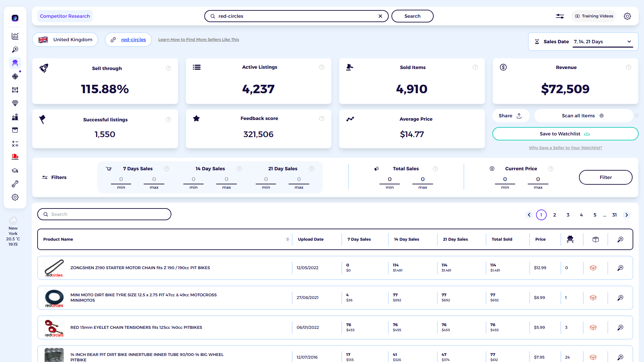
Task: Open product research magnifier sidebar icon
Action: tap(15, 50)
